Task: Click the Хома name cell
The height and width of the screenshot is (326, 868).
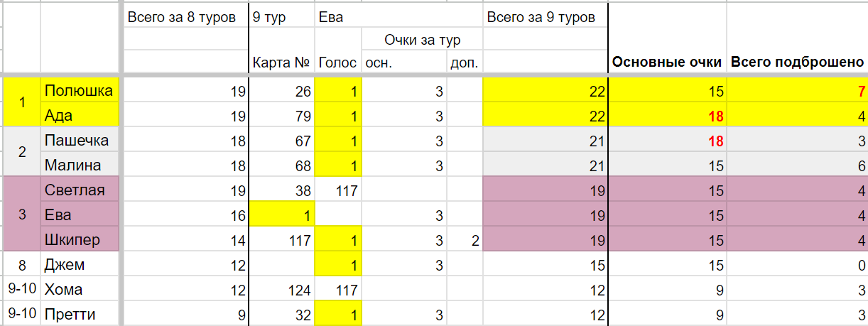Action: coord(80,290)
